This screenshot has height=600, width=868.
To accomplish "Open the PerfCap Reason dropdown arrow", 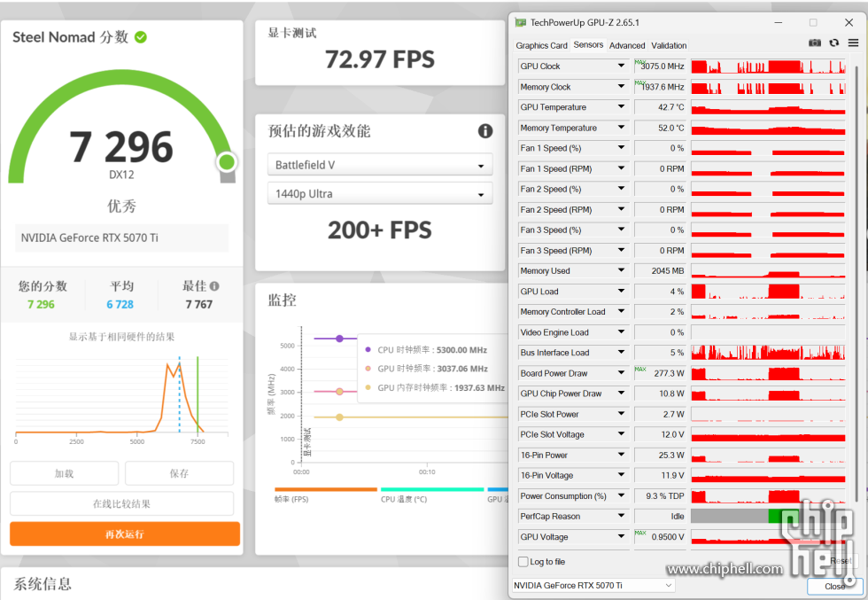I will (x=621, y=516).
